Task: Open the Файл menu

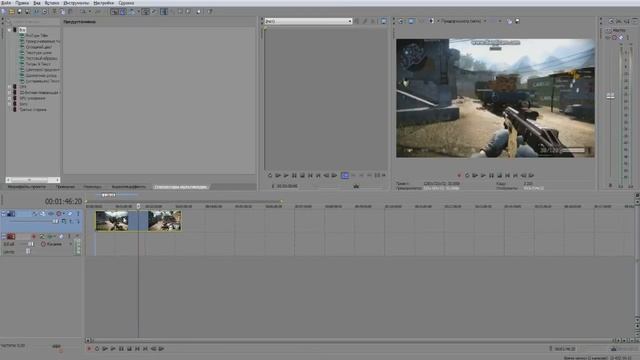Action: click(6, 3)
